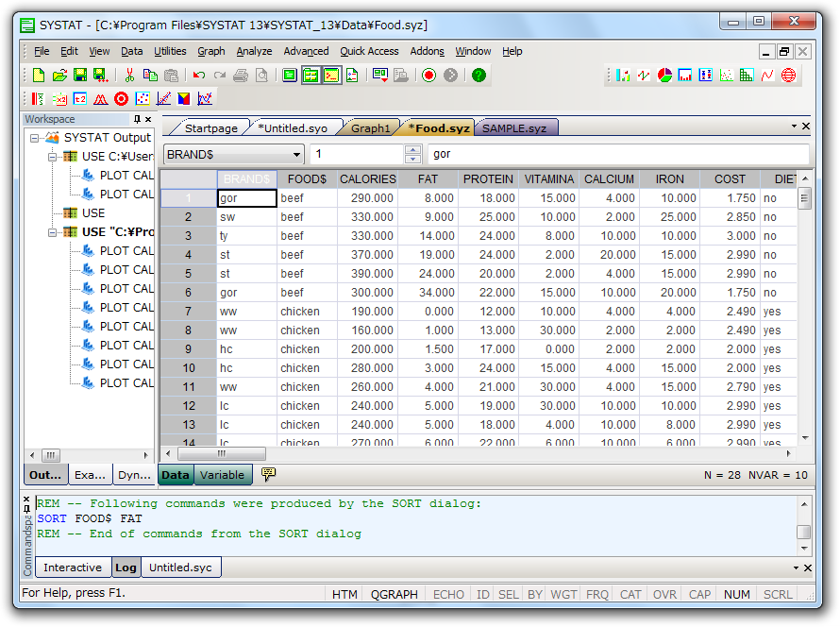Toggle the ECHO status bar indicator
Screen dimensions: 840x627
coord(448,594)
